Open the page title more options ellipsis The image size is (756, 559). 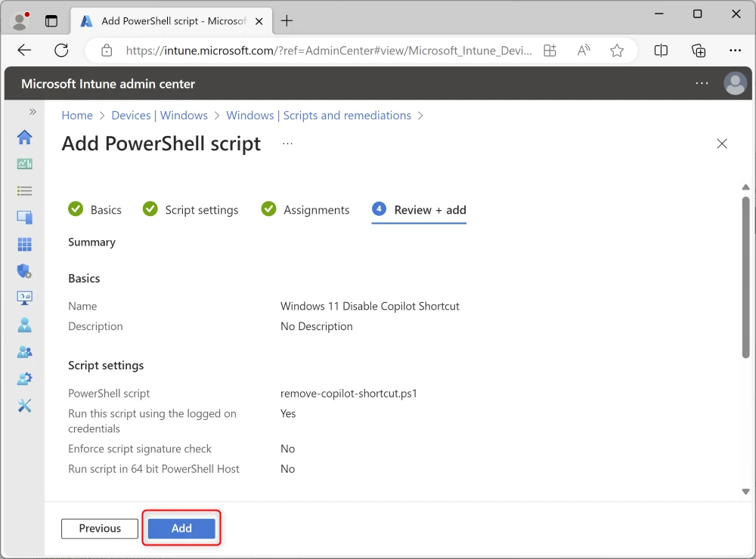coord(288,144)
